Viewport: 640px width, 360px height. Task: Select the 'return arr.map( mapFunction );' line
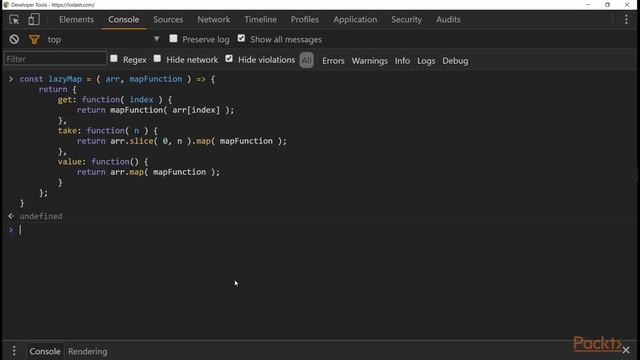pyautogui.click(x=148, y=172)
